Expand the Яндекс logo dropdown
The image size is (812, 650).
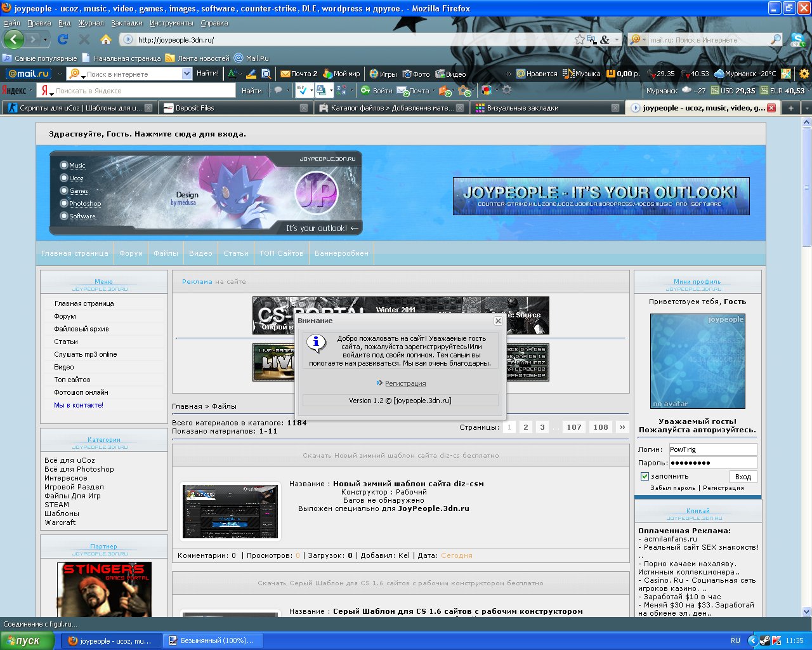(30, 91)
